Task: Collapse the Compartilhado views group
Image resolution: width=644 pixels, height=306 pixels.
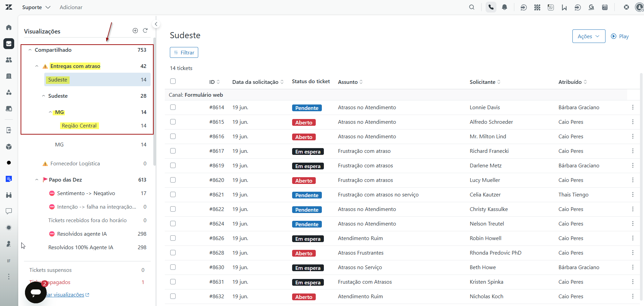Action: [30, 50]
